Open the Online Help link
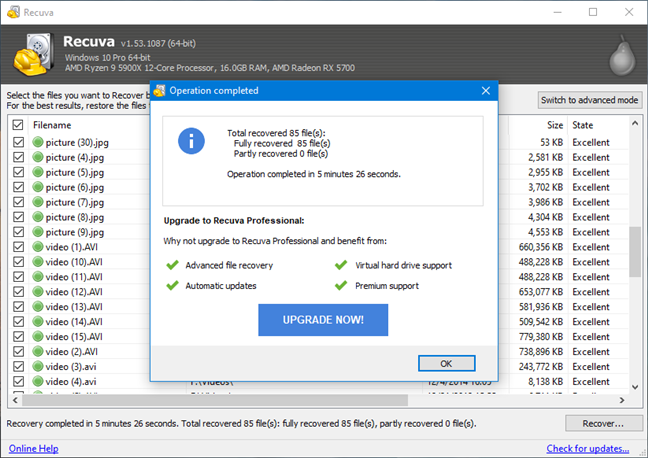The image size is (648, 458). pyautogui.click(x=34, y=448)
